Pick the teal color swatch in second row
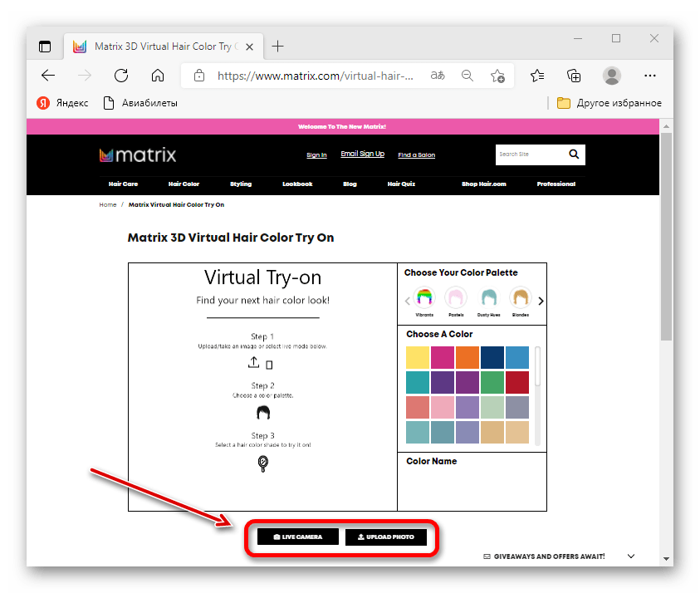This screenshot has width=700, height=603. click(418, 383)
